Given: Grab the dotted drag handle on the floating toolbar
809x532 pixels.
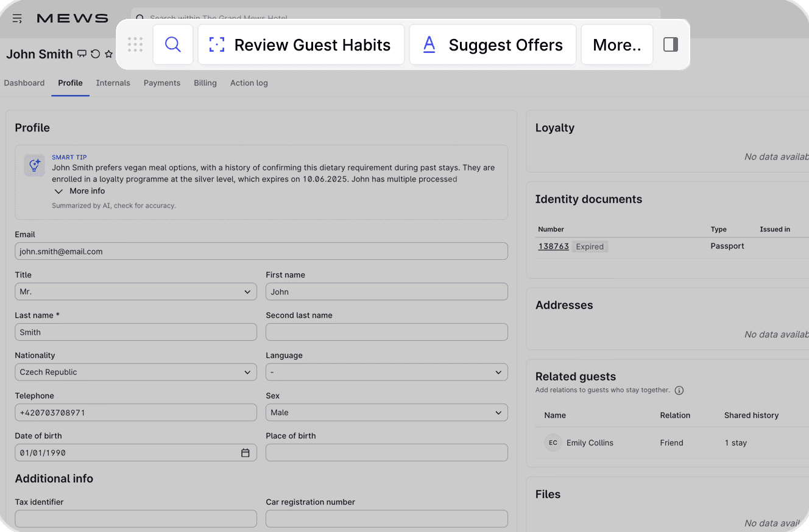Looking at the screenshot, I should click(135, 44).
